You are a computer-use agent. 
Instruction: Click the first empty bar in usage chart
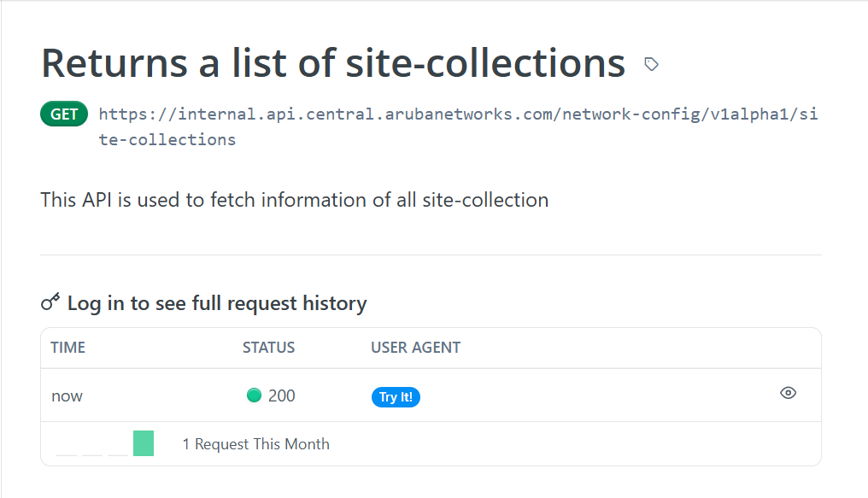tap(67, 454)
